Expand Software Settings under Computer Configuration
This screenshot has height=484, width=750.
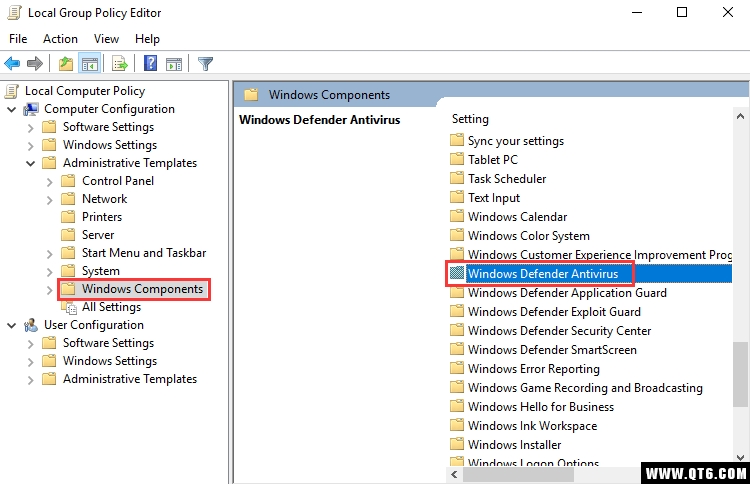coord(31,128)
